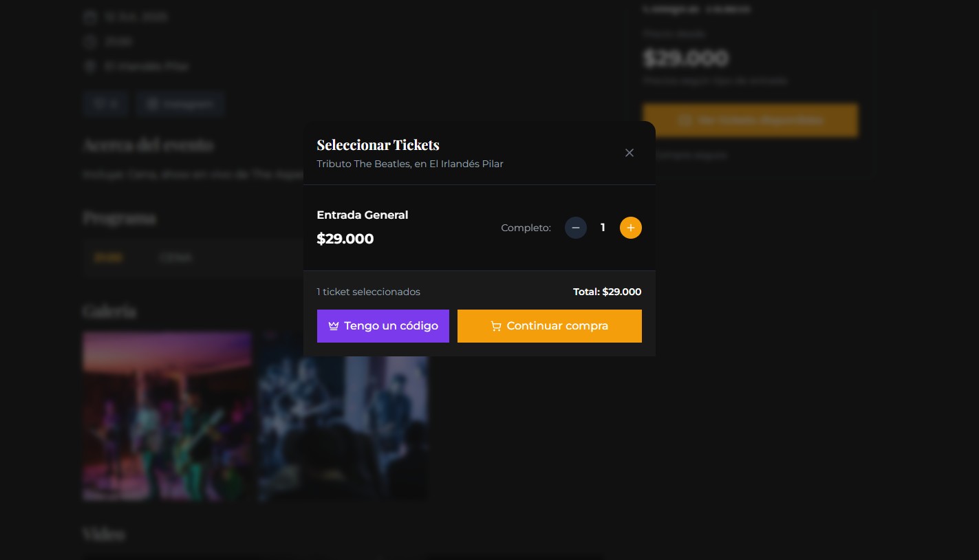This screenshot has height=560, width=979.
Task: Click the Tengo un código button
Action: pyautogui.click(x=383, y=326)
